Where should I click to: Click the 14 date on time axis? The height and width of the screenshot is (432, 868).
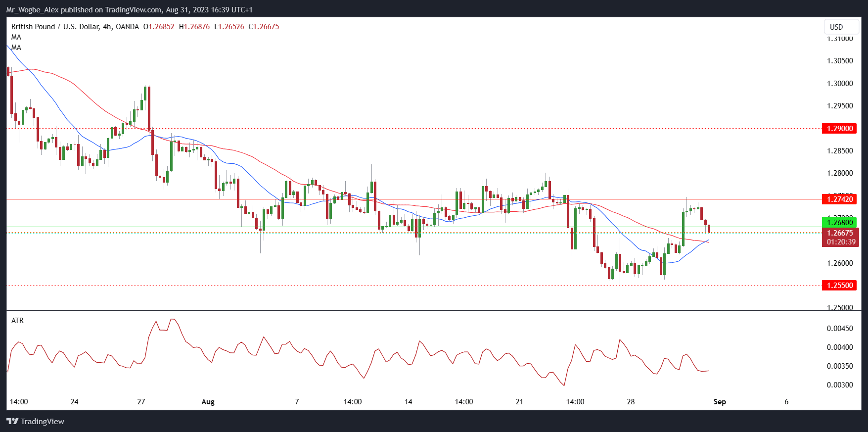(408, 402)
